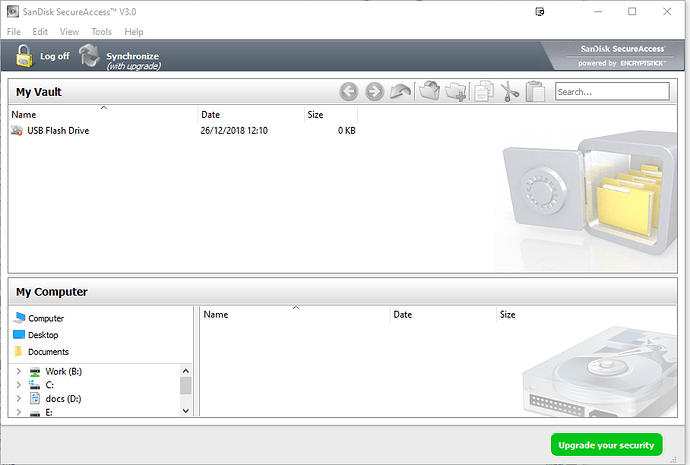Click the Synchronize arrows icon
This screenshot has width=690, height=465.
tap(90, 55)
